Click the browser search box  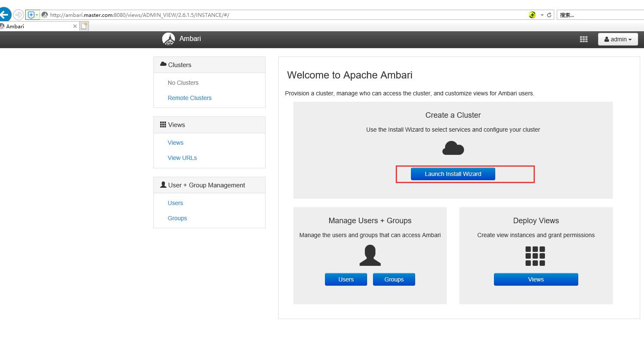[600, 15]
